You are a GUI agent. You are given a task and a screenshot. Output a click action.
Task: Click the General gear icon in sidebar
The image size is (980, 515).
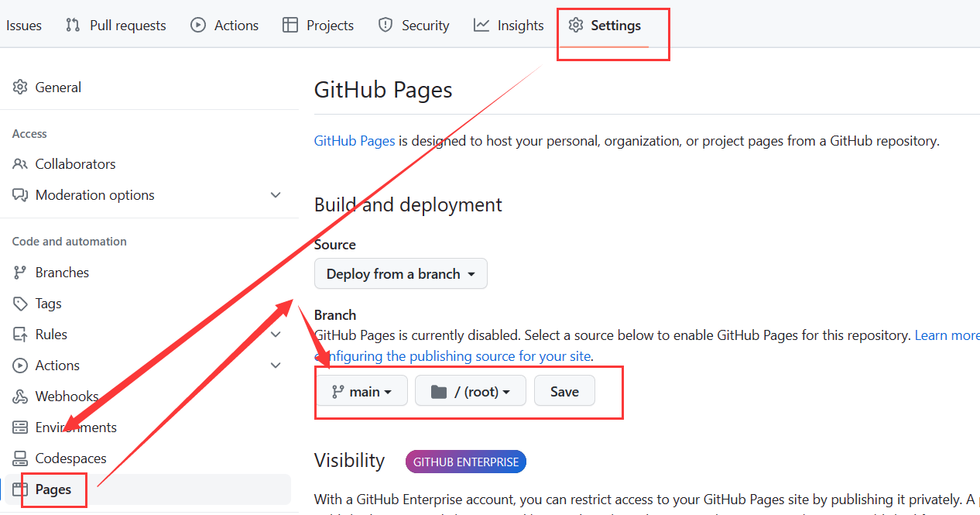(20, 88)
